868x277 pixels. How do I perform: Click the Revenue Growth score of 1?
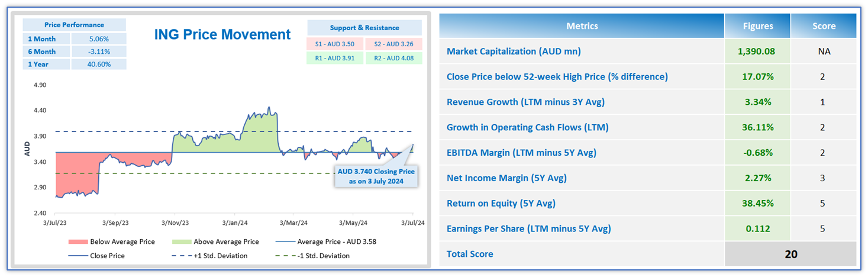point(824,102)
